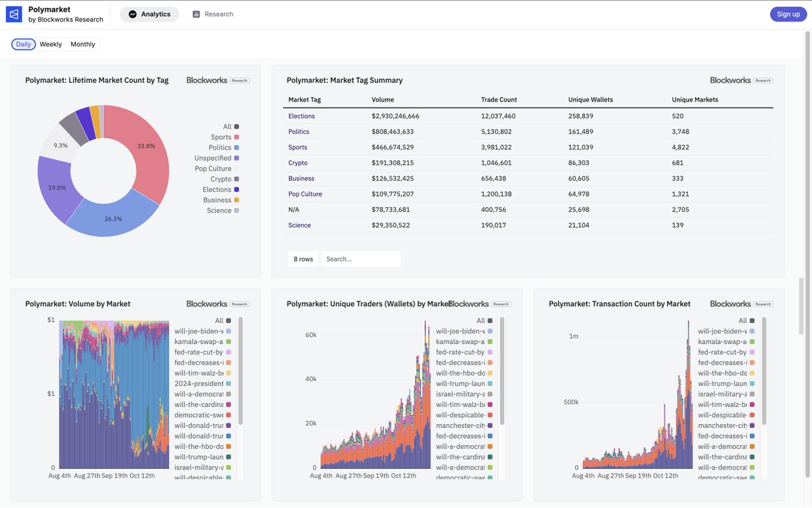Toggle will-joe-biden in the Volume by Market legend
812x508 pixels.
[x=203, y=331]
